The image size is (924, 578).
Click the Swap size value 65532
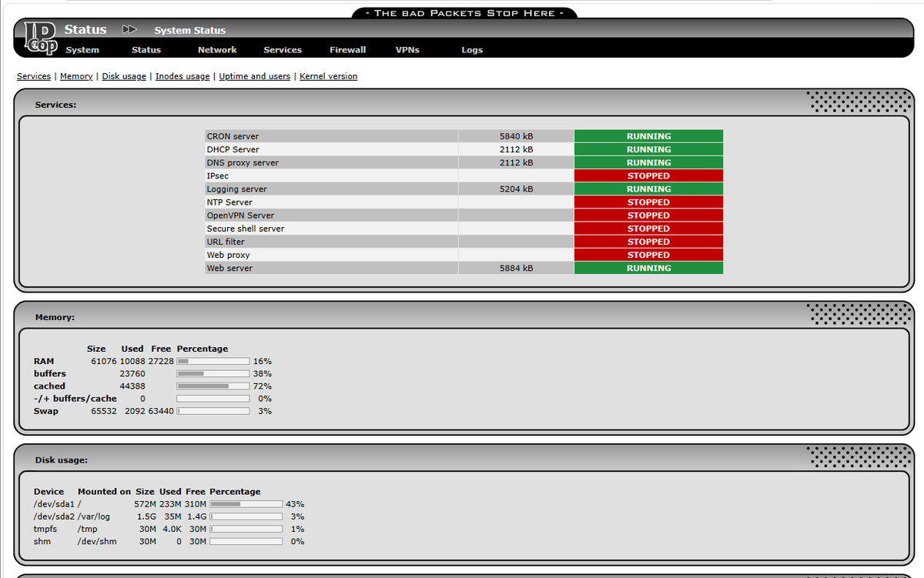point(104,411)
